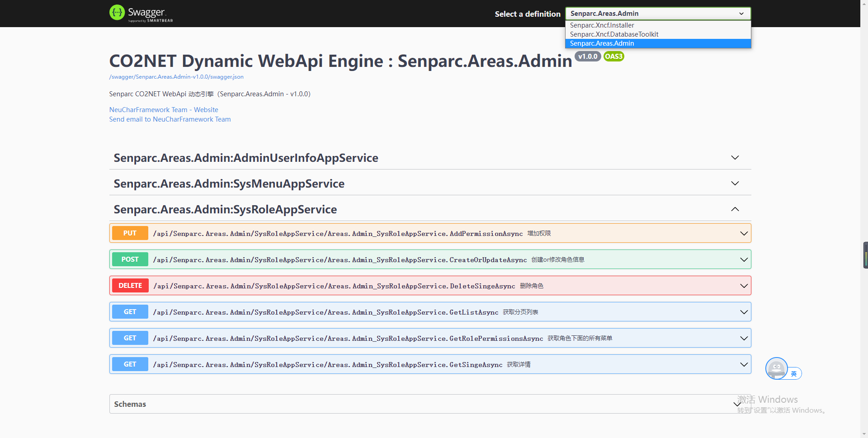This screenshot has width=868, height=438.
Task: Click the OAS3 badge
Action: click(x=614, y=57)
